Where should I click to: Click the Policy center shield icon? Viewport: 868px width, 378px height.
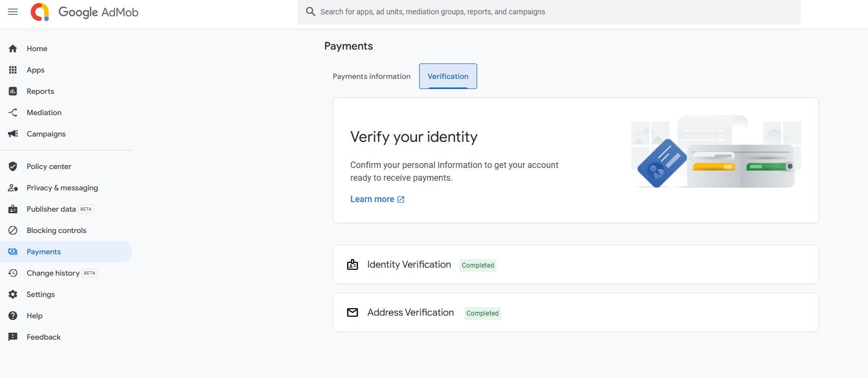pos(13,166)
